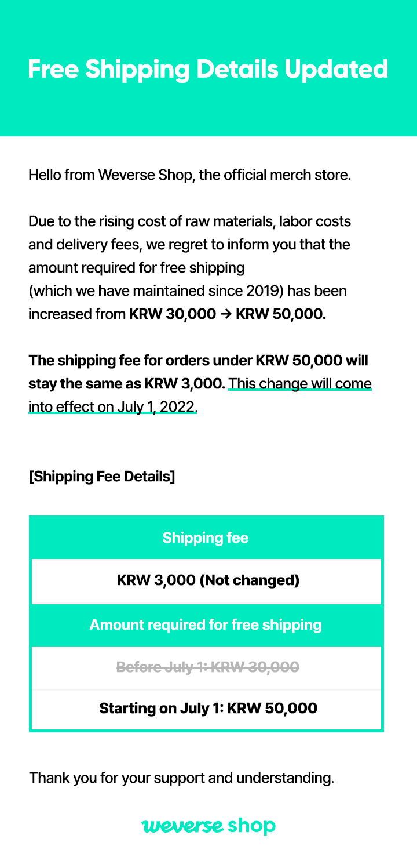Click the 'Due to the rising cost' line
The image size is (417, 868).
[189, 221]
